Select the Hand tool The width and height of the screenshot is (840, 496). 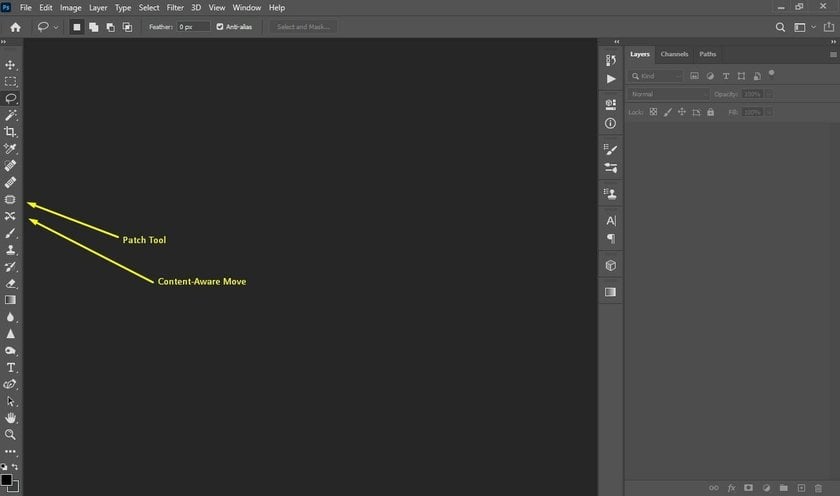click(x=10, y=418)
